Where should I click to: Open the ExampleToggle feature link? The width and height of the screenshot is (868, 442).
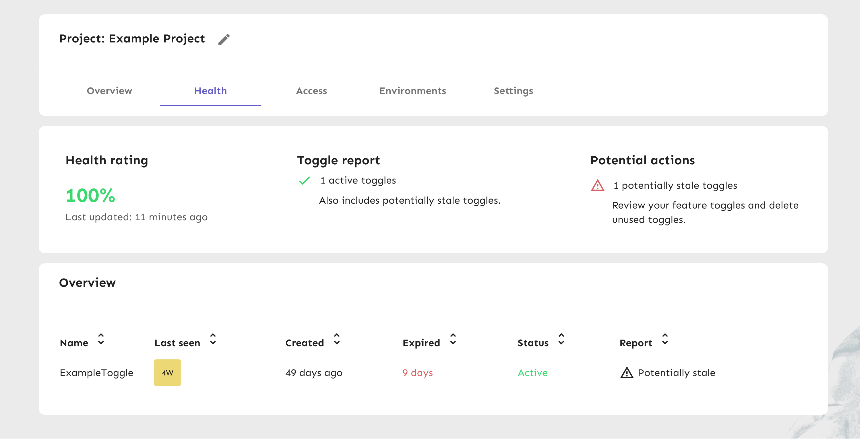click(x=96, y=373)
